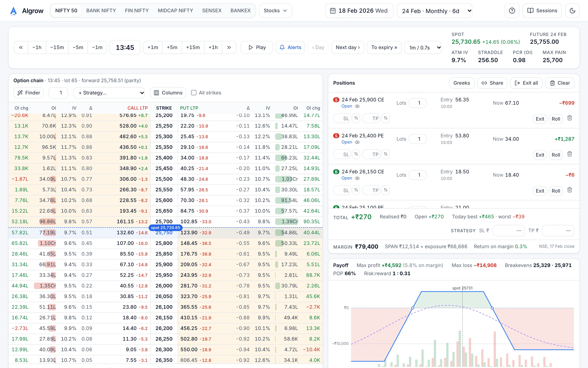Exit all positions
The height and width of the screenshot is (368, 588).
526,83
